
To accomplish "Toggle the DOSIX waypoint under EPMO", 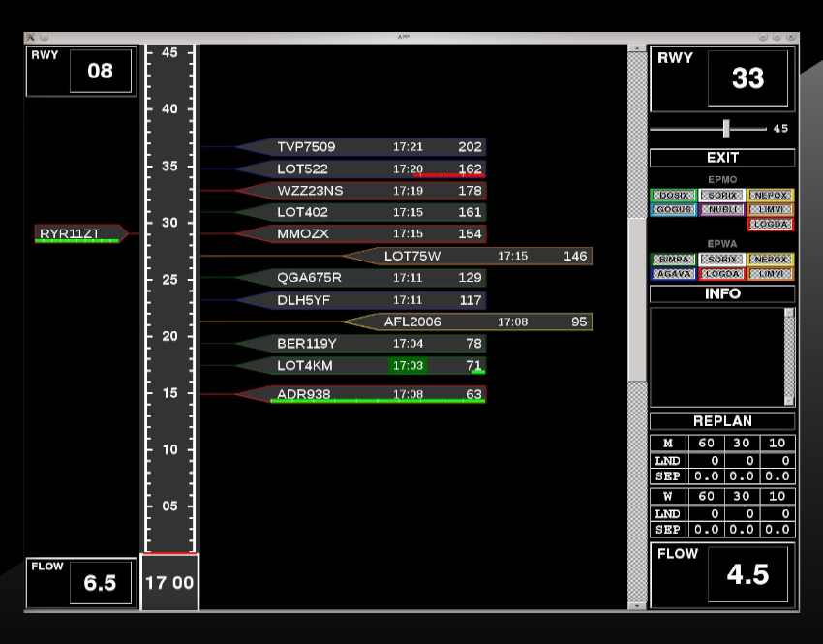I will pos(673,196).
